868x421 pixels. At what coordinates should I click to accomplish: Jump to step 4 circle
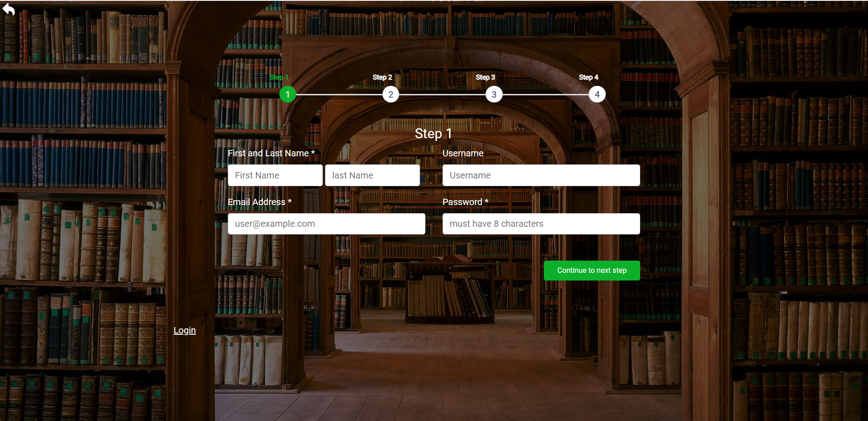tap(597, 94)
